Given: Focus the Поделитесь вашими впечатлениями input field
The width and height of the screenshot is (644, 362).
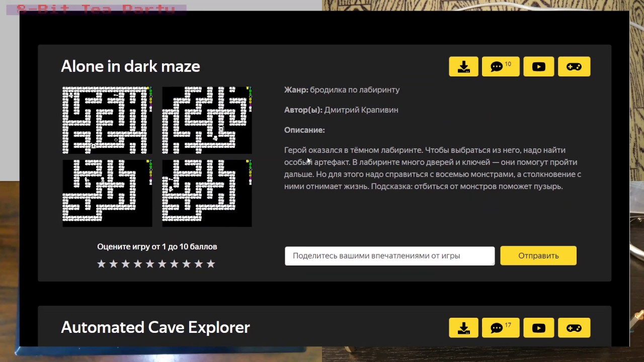Looking at the screenshot, I should (x=390, y=255).
